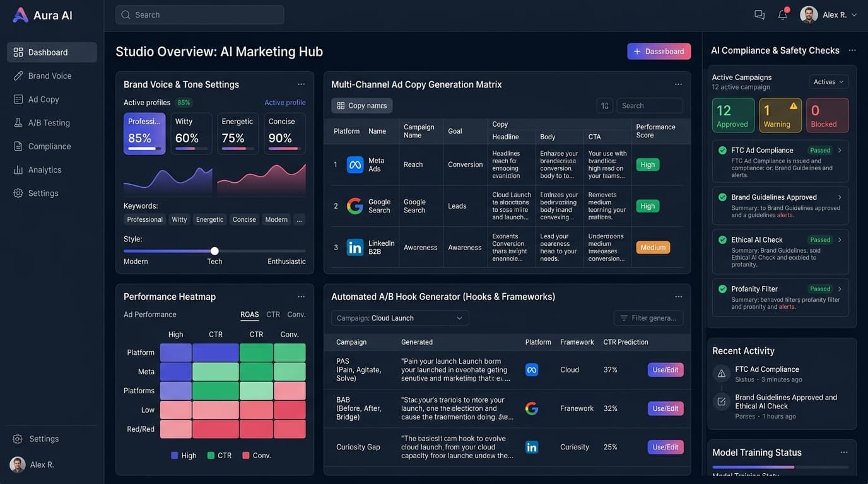868x484 pixels.
Task: Go to Ad Copy in sidebar
Action: point(52,99)
